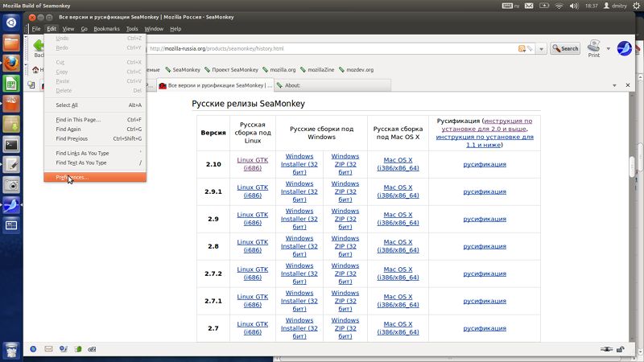This screenshot has height=362, width=644.
Task: Click the Mail envelope icon in status bar
Action: point(48,349)
